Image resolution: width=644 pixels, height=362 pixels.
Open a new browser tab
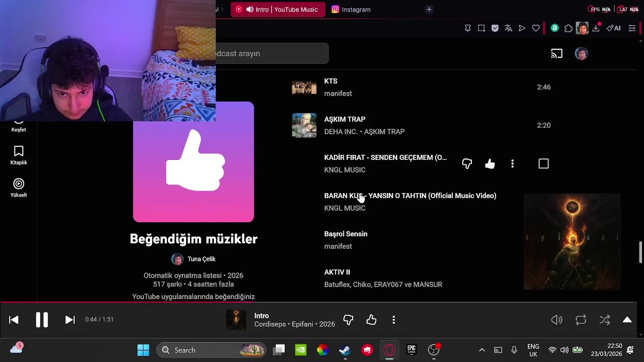pyautogui.click(x=429, y=9)
